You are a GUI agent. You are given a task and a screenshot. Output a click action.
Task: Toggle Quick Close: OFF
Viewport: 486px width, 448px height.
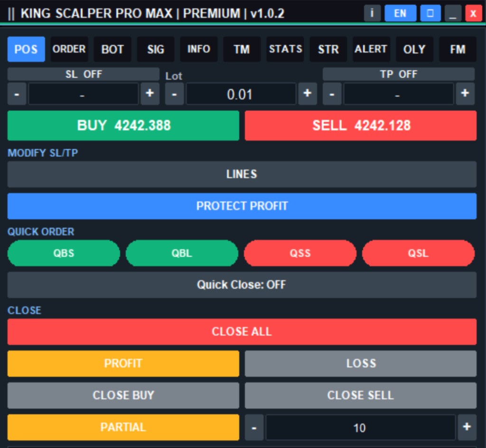point(242,285)
